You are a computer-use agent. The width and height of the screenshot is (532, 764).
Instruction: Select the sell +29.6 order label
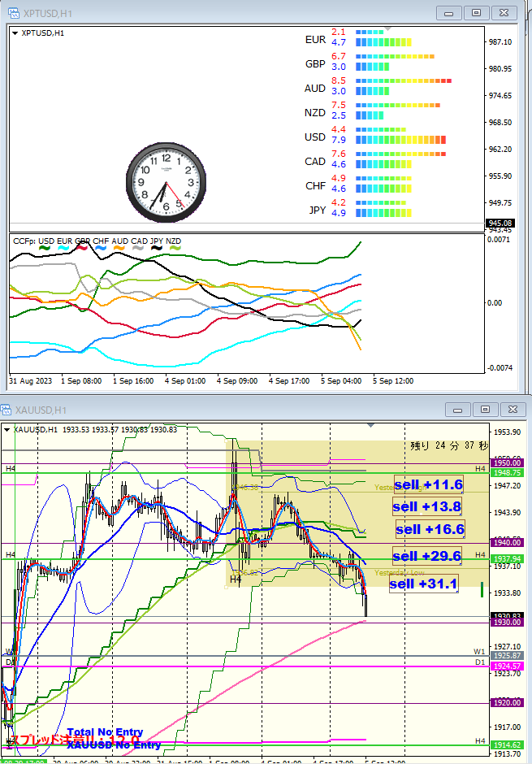(427, 556)
